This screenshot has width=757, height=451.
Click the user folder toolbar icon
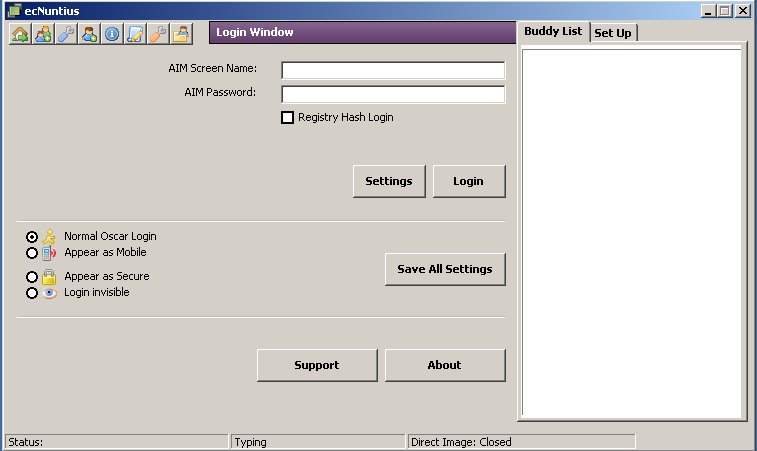pyautogui.click(x=181, y=34)
